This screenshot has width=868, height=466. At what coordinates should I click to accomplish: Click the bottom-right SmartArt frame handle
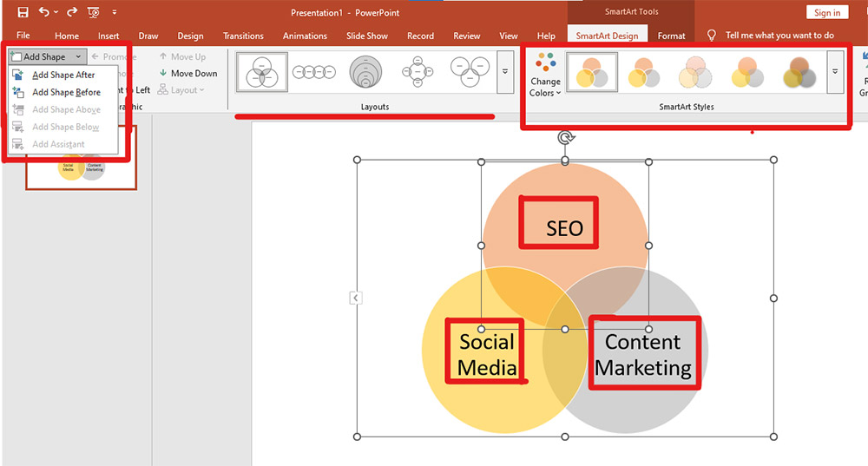pyautogui.click(x=774, y=436)
